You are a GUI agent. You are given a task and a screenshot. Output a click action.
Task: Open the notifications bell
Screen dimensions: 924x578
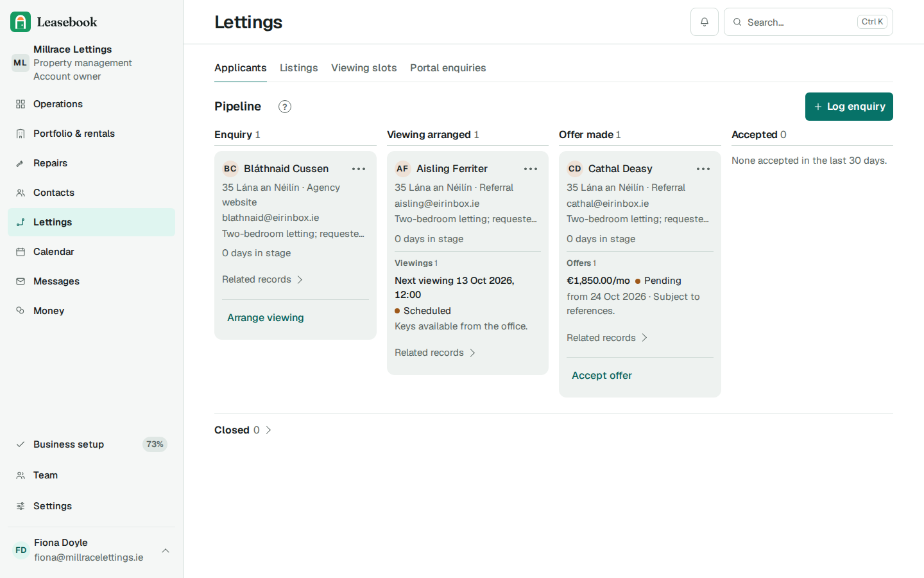pyautogui.click(x=705, y=22)
